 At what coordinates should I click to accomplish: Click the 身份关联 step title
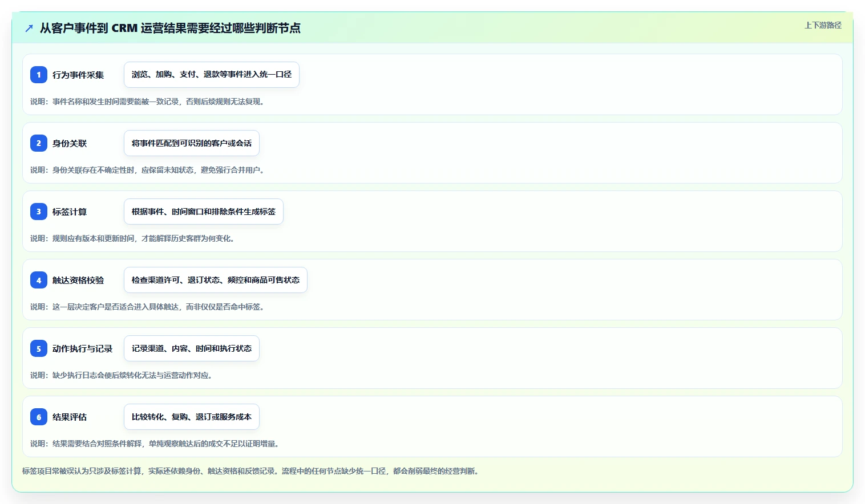coord(70,143)
